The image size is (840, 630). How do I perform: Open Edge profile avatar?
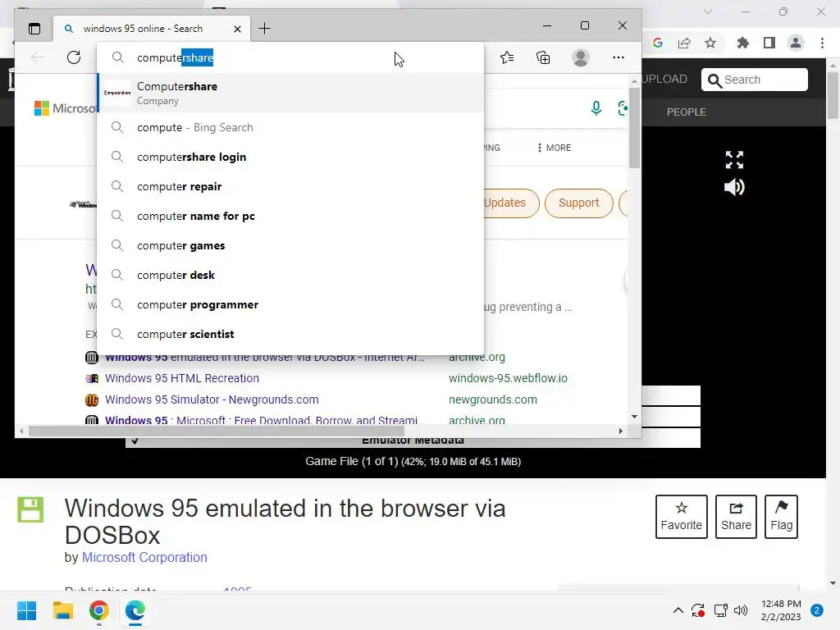(581, 57)
